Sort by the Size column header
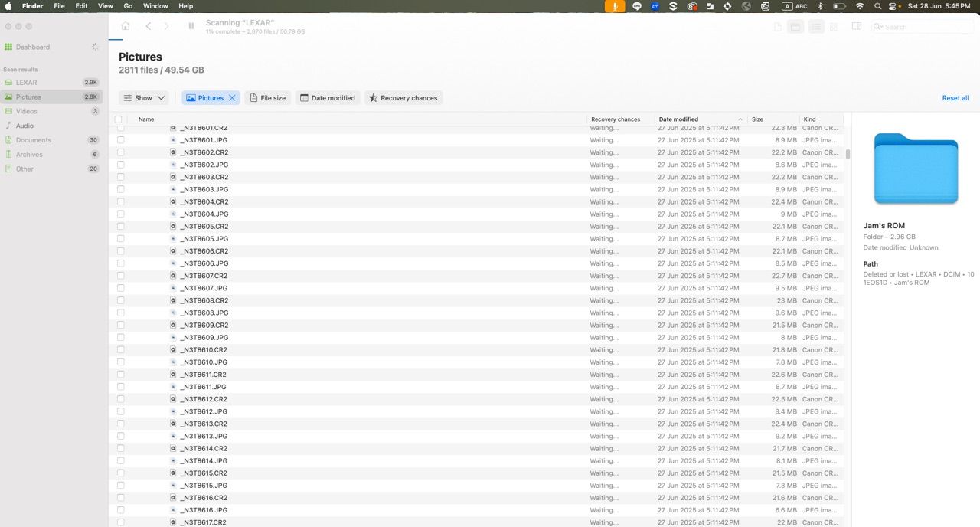 773,119
